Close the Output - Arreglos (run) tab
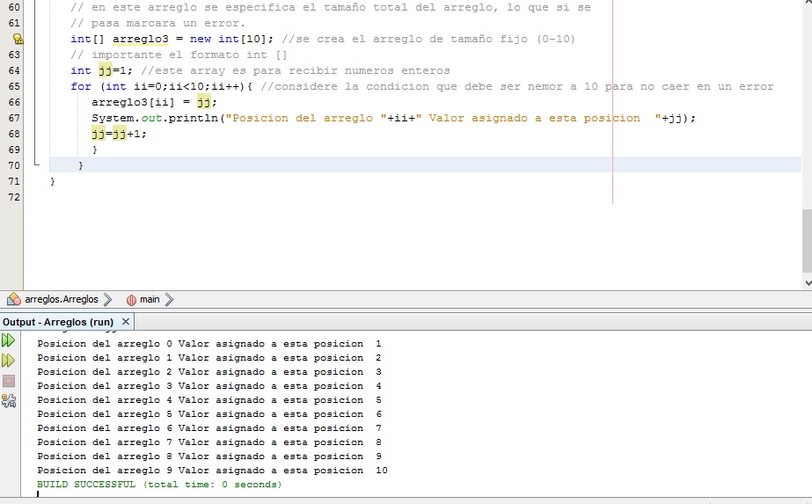The height and width of the screenshot is (504, 812). tap(126, 322)
